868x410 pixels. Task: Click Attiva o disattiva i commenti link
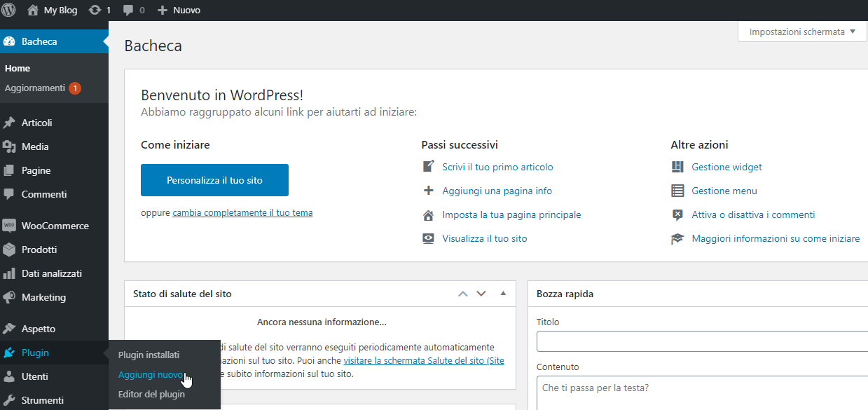pos(753,214)
